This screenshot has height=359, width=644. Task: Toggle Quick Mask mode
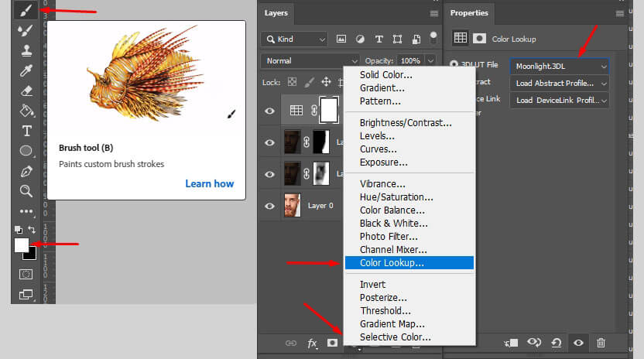(26, 274)
